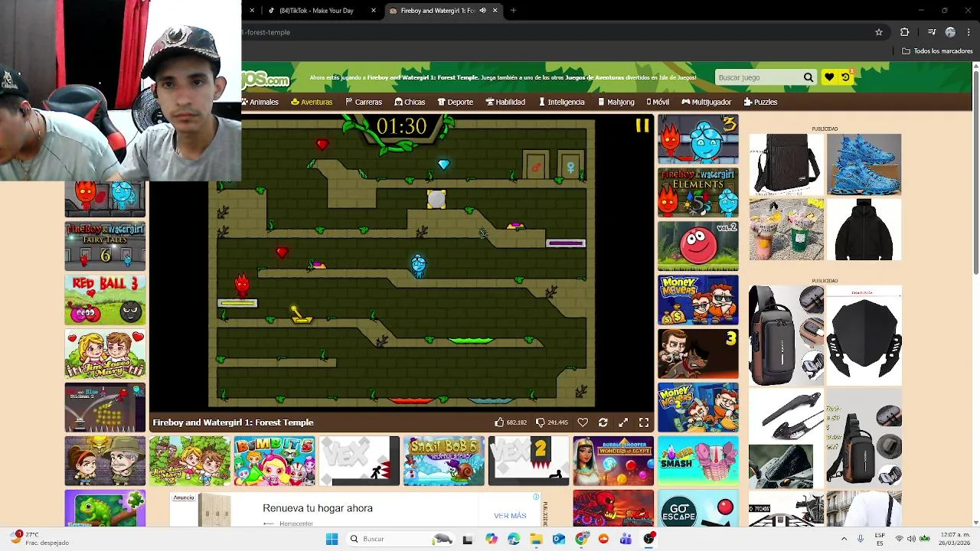Screen dimensions: 980x551
Task: Open the Aventuras category
Action: point(312,102)
